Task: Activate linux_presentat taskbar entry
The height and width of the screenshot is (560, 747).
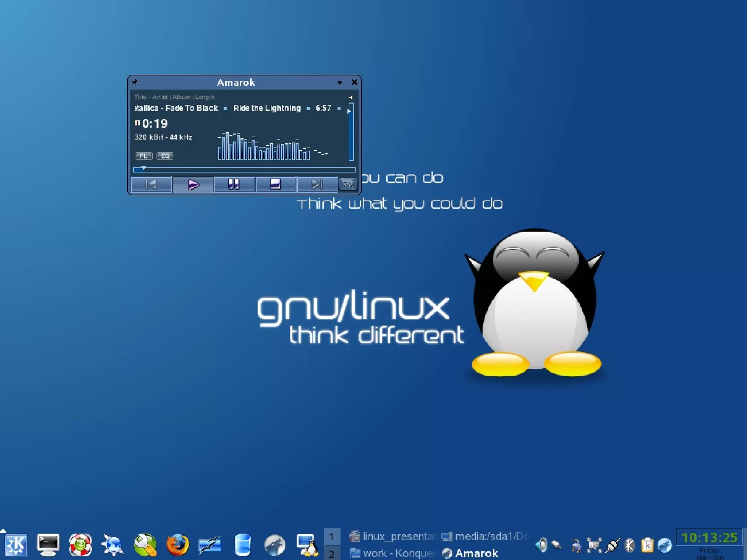Action: click(392, 536)
